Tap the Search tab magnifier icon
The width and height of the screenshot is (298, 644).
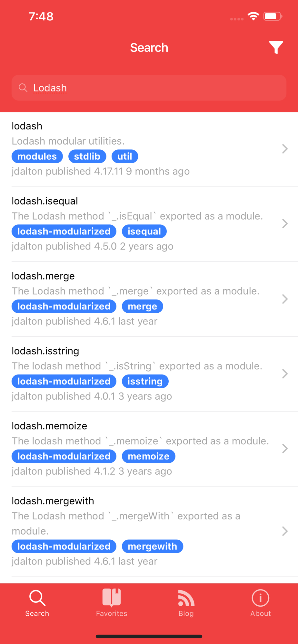[37, 598]
